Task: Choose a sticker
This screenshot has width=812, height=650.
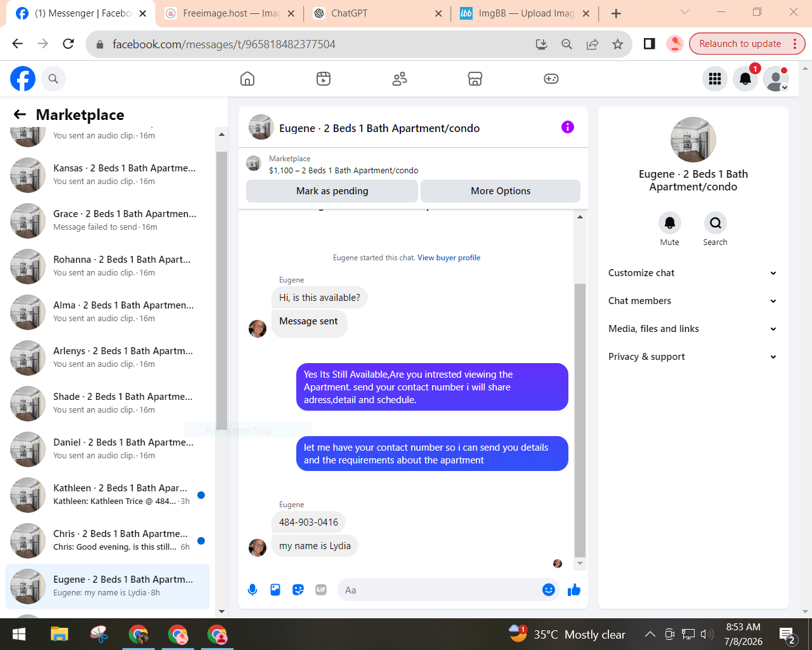Action: point(298,590)
